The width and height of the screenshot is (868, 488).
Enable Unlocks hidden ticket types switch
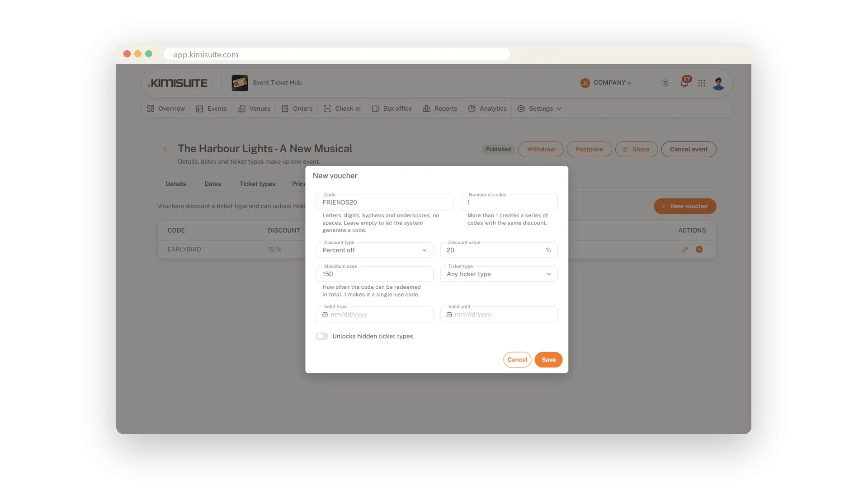[322, 336]
